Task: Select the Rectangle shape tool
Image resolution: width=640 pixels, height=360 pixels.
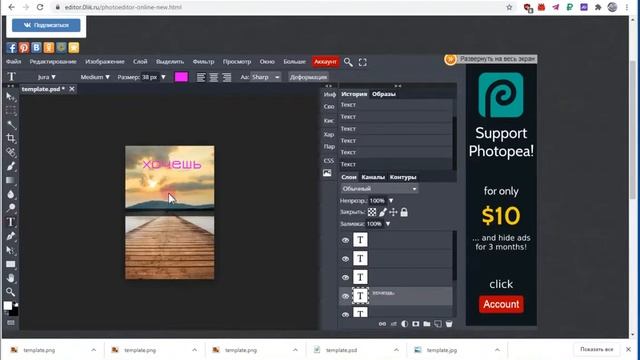Action: (x=11, y=264)
